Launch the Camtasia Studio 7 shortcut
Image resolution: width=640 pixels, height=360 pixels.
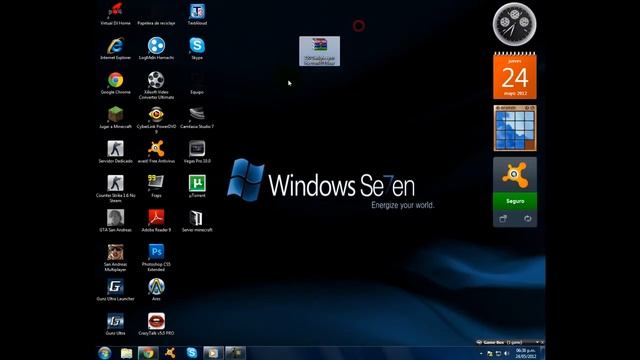197,118
